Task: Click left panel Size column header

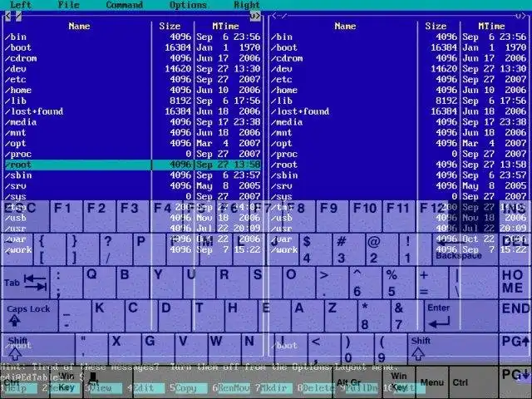Action: (170, 26)
